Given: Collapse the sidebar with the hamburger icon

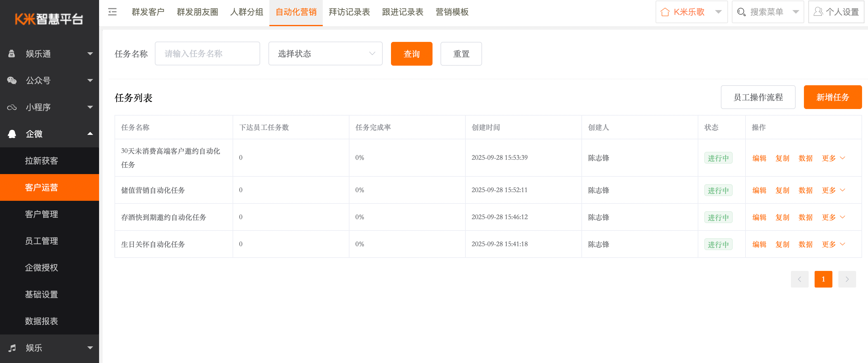Looking at the screenshot, I should click(112, 12).
